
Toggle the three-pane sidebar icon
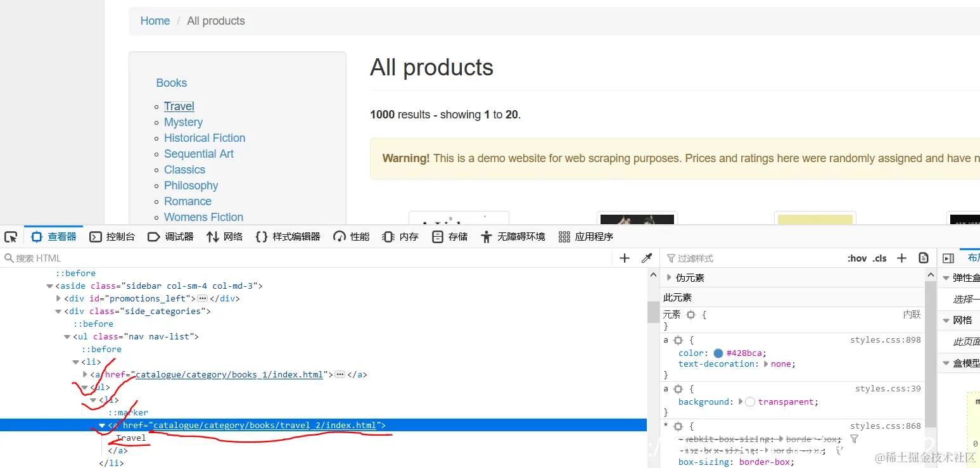click(948, 258)
